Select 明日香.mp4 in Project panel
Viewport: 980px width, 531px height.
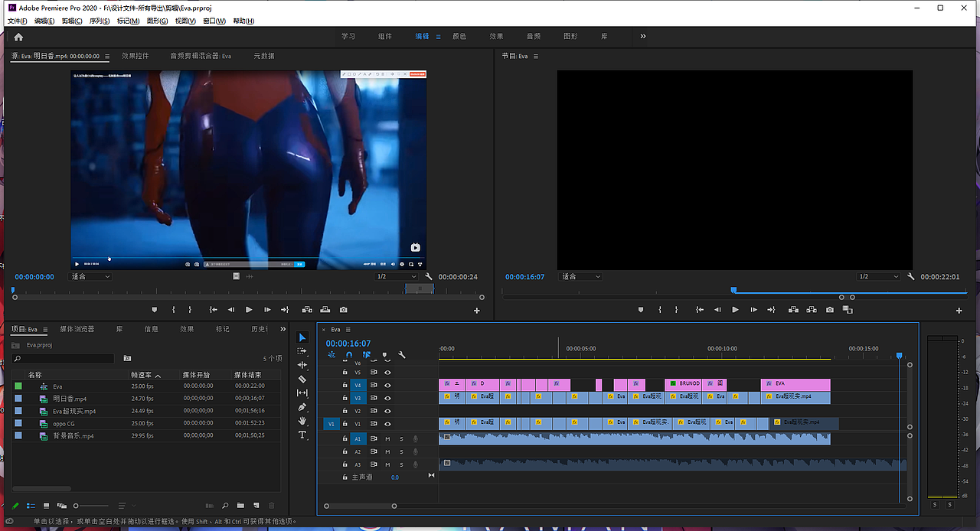pyautogui.click(x=70, y=399)
